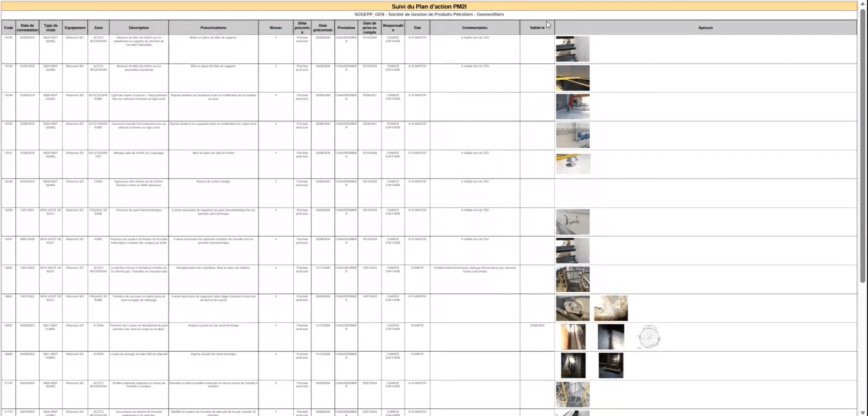868x416 pixels.
Task: Select the Validé le column header
Action: [537, 28]
